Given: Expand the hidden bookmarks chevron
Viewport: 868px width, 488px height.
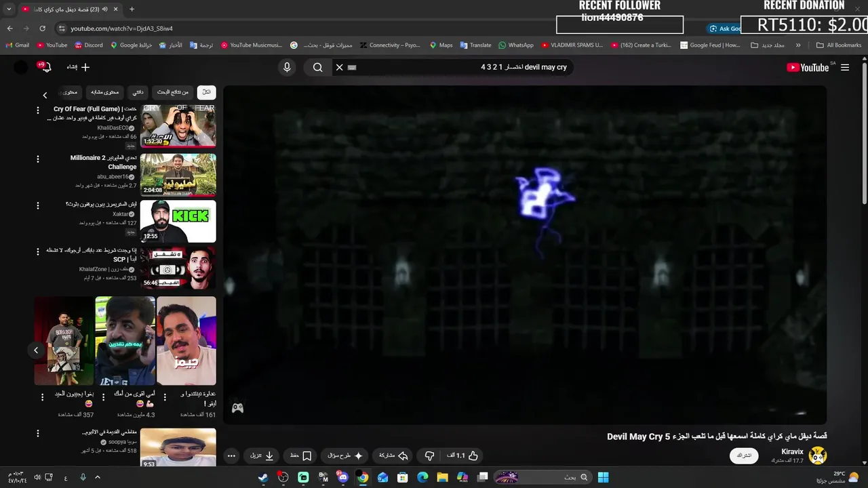Looking at the screenshot, I should (798, 45).
